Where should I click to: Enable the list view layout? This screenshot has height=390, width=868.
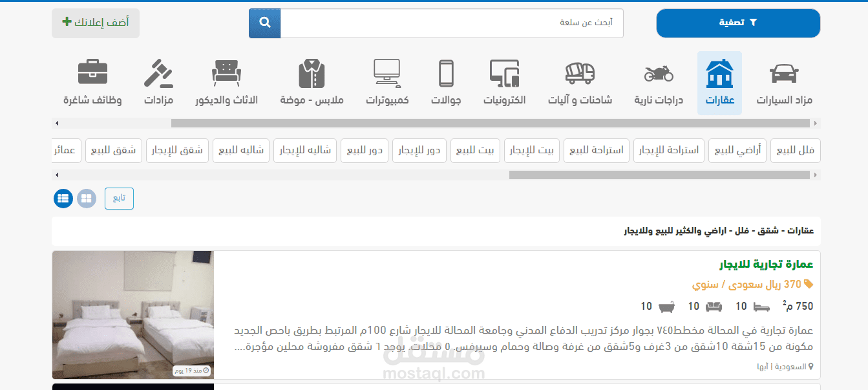click(63, 199)
